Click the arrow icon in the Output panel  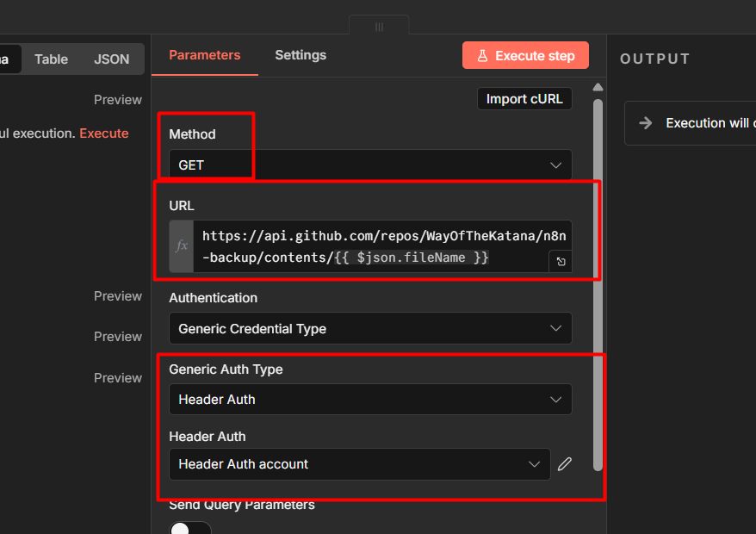tap(646, 123)
